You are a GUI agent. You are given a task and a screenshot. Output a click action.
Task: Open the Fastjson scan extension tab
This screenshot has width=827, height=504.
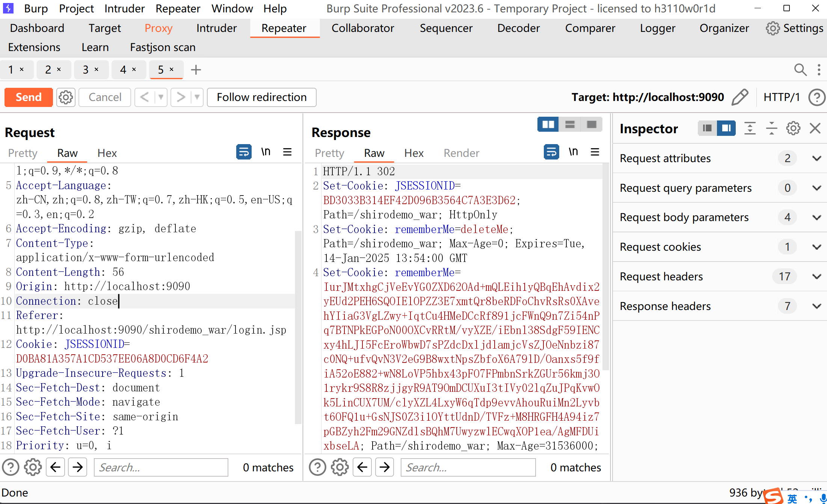tap(163, 47)
